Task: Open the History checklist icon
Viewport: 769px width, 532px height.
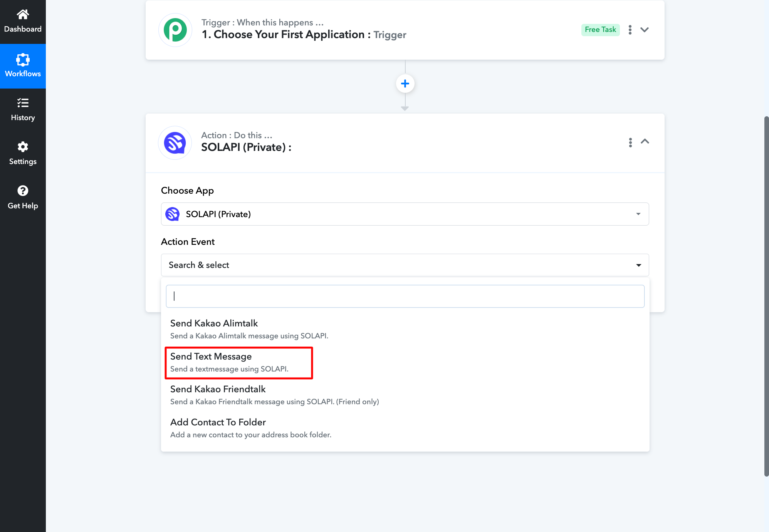Action: (23, 103)
